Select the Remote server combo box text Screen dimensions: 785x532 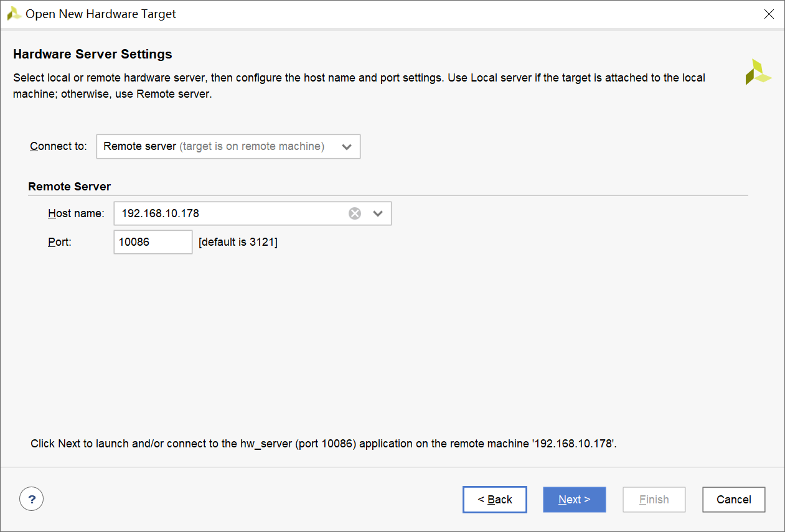coord(214,147)
